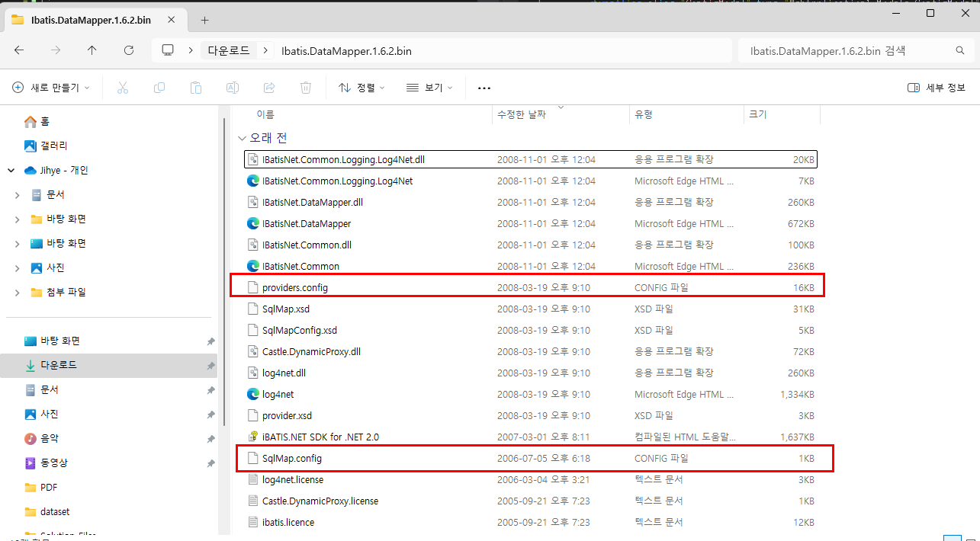Click the Rename icon in toolbar
This screenshot has height=541, width=980.
233,88
